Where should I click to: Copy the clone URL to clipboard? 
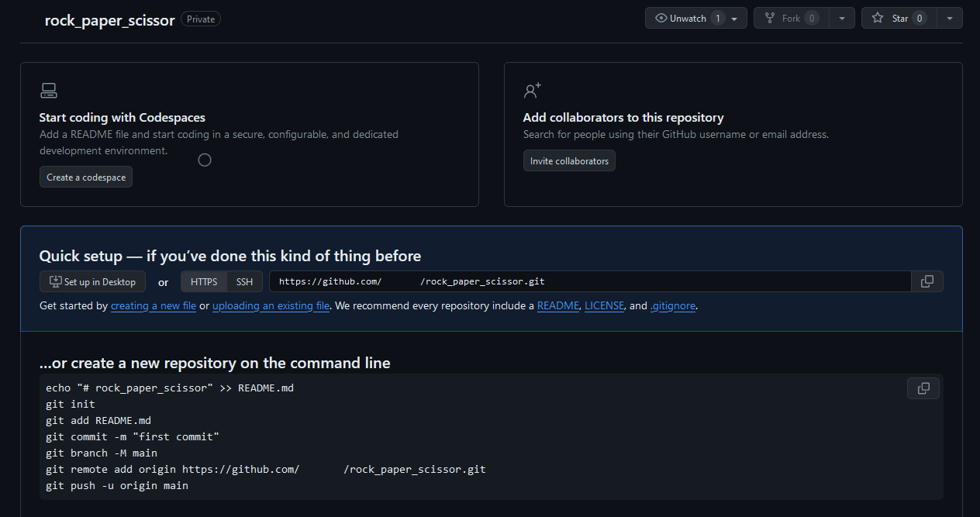click(927, 281)
